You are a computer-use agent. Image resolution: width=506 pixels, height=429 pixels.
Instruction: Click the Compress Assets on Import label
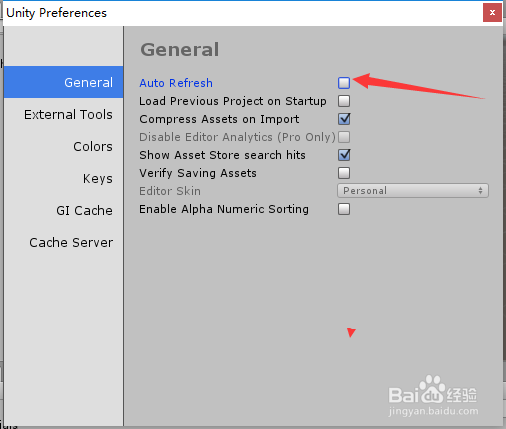click(219, 119)
